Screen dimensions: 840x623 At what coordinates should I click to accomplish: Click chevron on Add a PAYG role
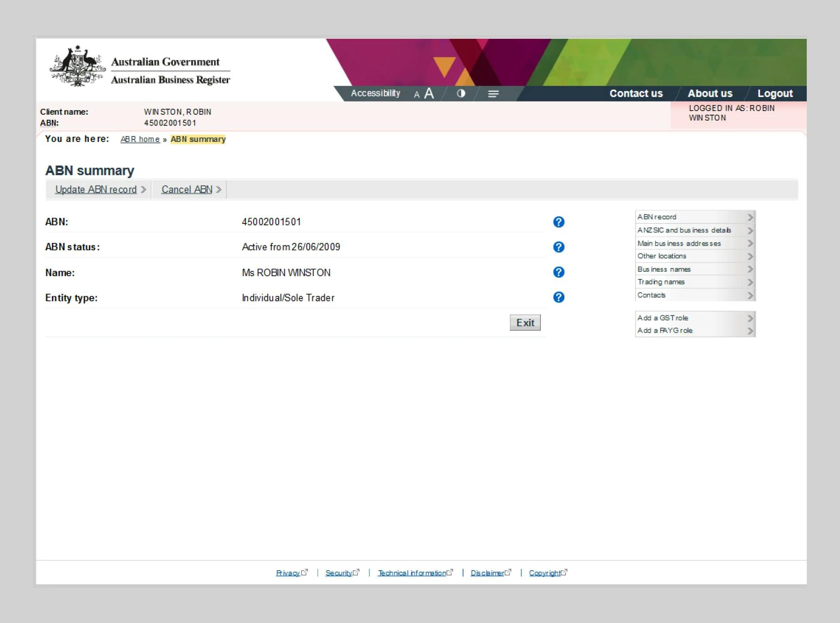(x=750, y=331)
